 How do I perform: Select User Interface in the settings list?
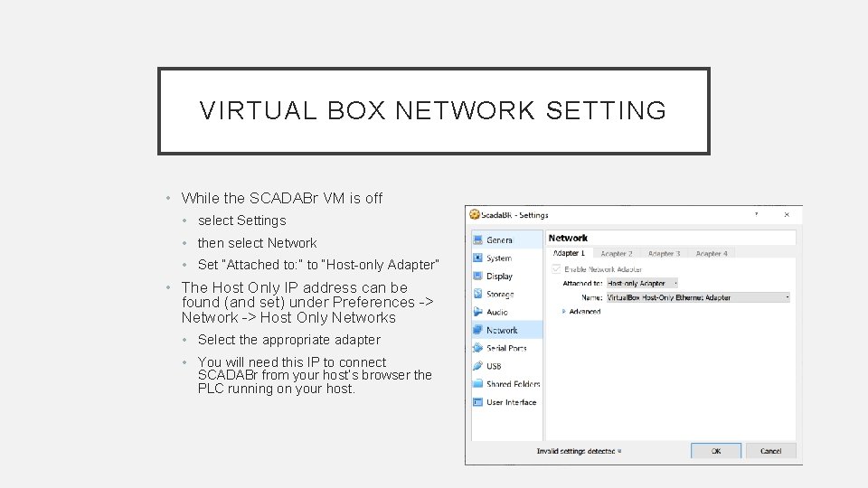(x=507, y=402)
